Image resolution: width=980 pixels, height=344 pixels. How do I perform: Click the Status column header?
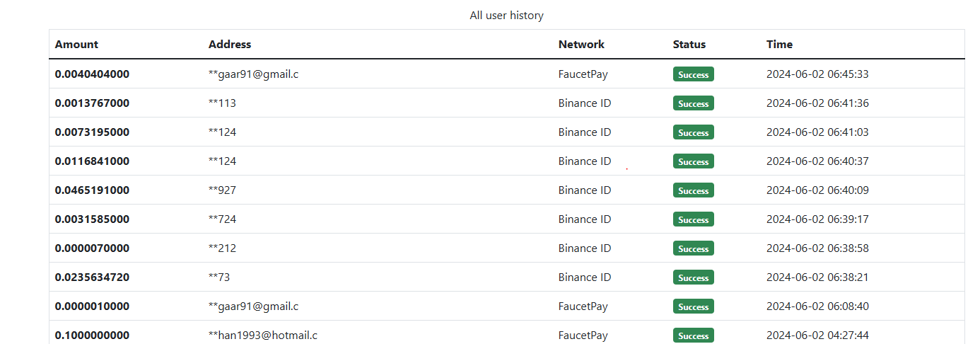click(x=689, y=44)
